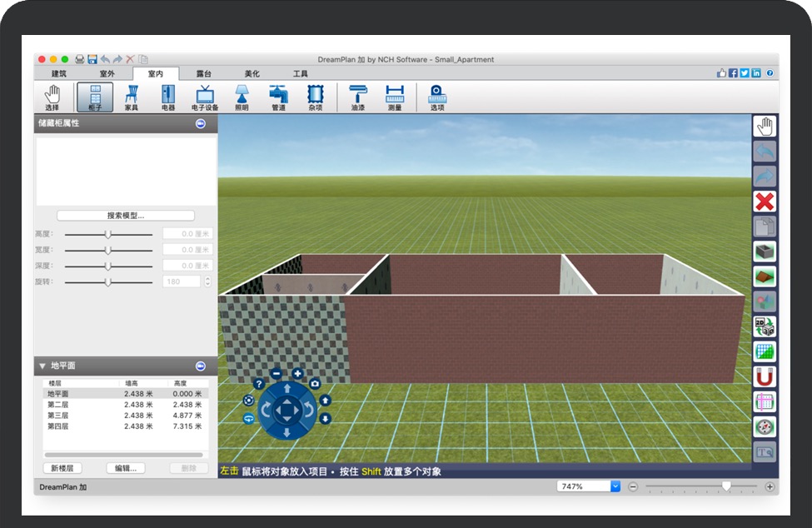The image size is (812, 528).
Task: Choose the 电器 appliances tool
Action: (168, 97)
